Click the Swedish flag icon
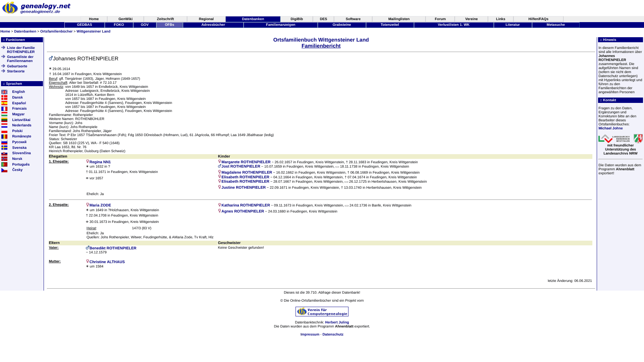Image resolution: width=644 pixels, height=362 pixels. [4, 147]
